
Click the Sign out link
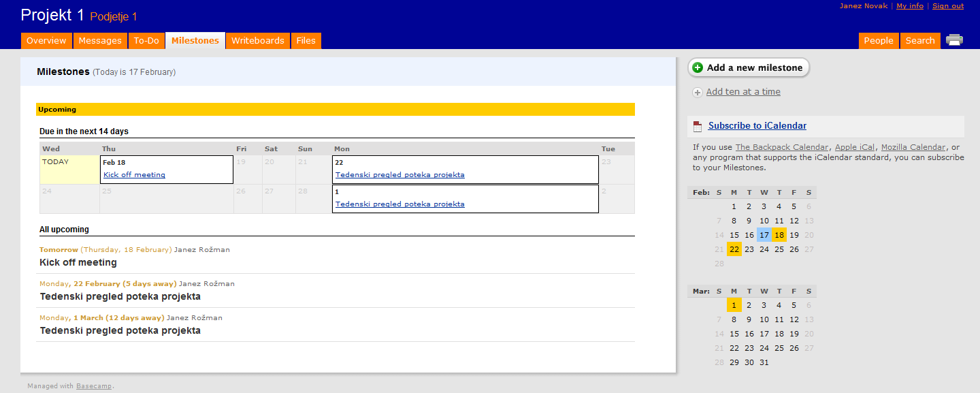point(948,6)
